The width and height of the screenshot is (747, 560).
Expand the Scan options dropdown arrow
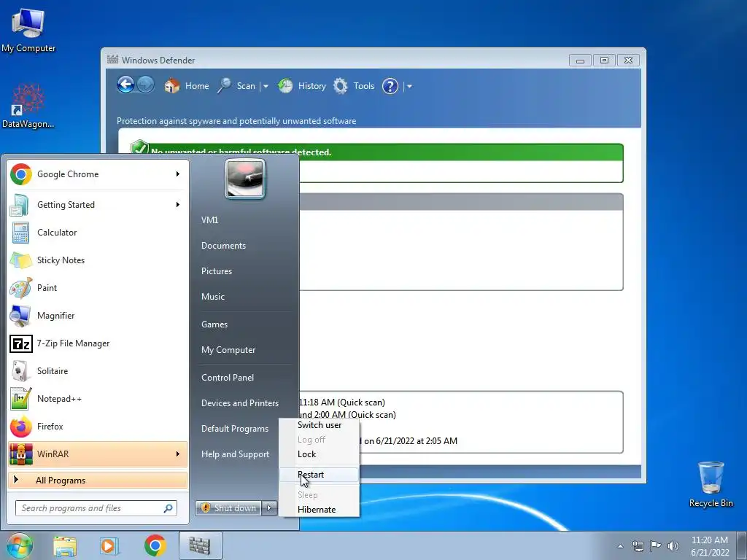click(x=266, y=86)
